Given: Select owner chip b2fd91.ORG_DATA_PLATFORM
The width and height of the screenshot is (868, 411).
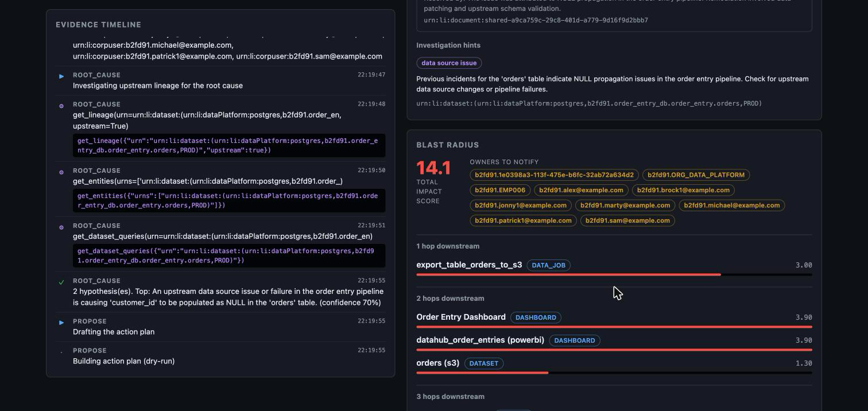Looking at the screenshot, I should [x=696, y=175].
